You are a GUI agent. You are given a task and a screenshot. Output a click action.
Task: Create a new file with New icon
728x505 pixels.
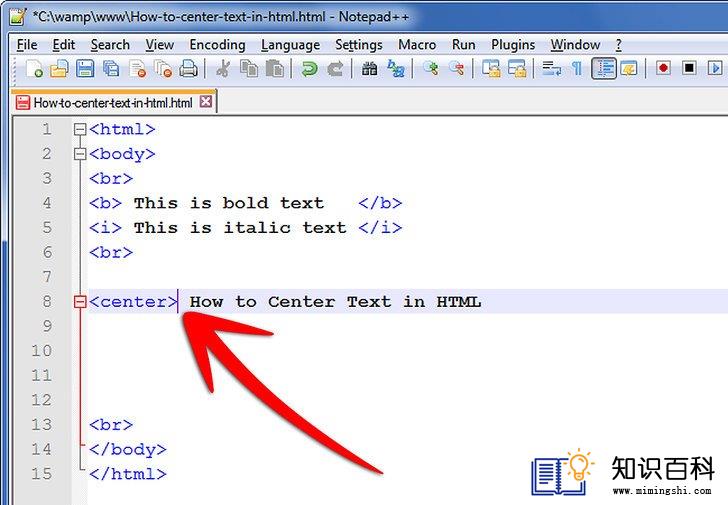coord(34,69)
